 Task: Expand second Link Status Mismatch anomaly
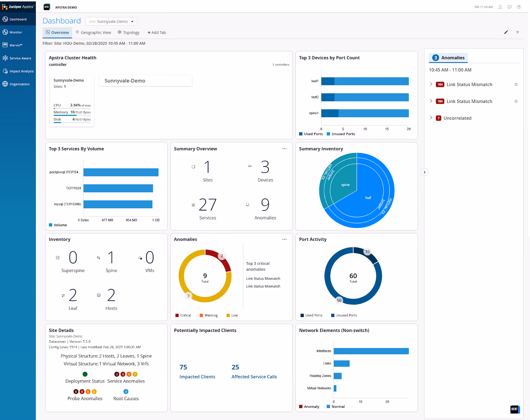(x=431, y=101)
